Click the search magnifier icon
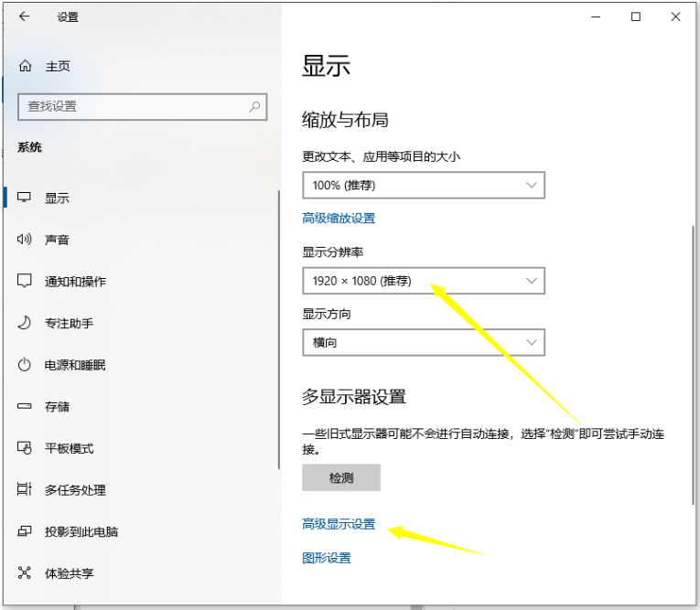 (x=255, y=106)
